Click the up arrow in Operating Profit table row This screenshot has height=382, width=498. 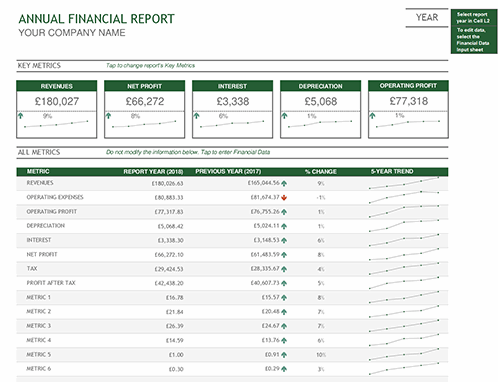tap(284, 212)
